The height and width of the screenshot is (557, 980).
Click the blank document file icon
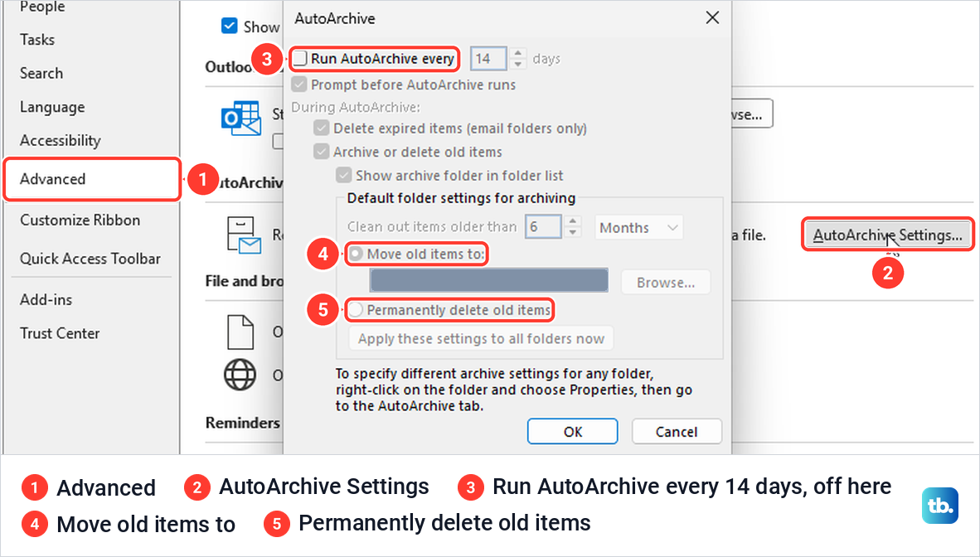[240, 332]
